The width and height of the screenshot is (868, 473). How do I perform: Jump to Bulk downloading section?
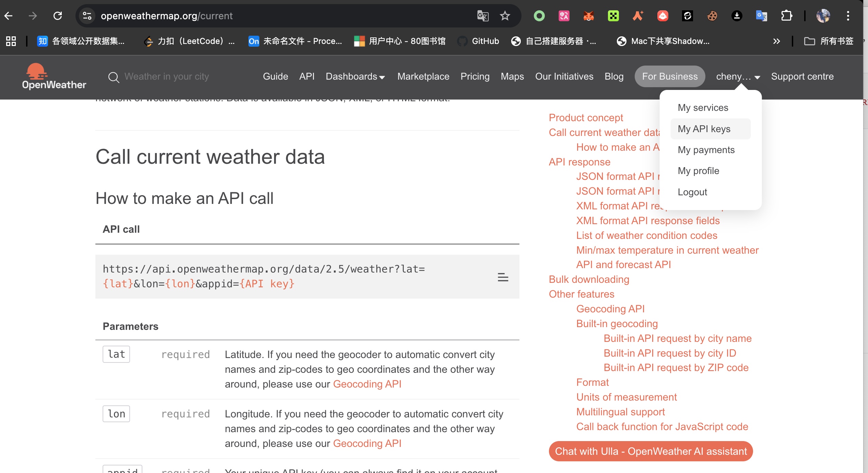(589, 279)
